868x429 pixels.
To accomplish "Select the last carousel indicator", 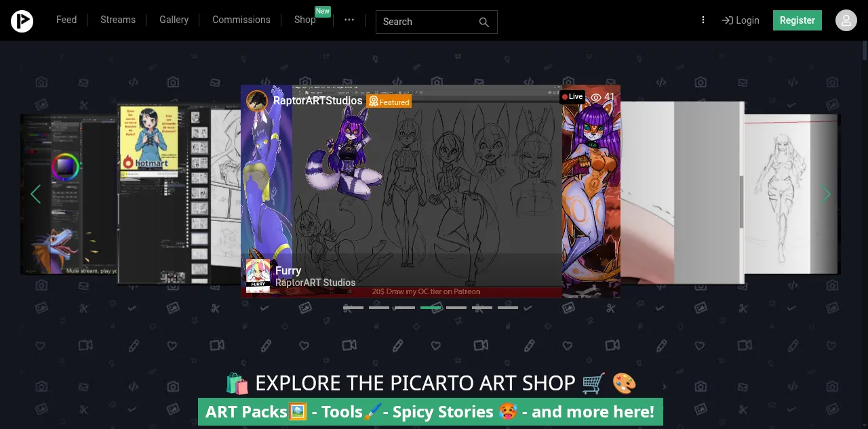I will coord(508,308).
